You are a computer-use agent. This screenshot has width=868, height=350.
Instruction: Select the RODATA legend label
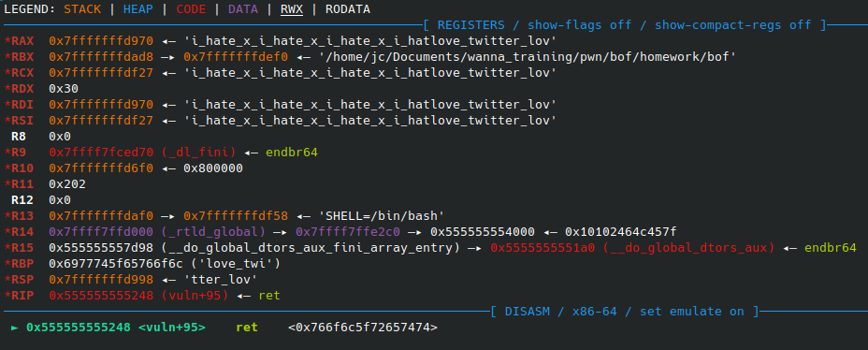[x=348, y=9]
